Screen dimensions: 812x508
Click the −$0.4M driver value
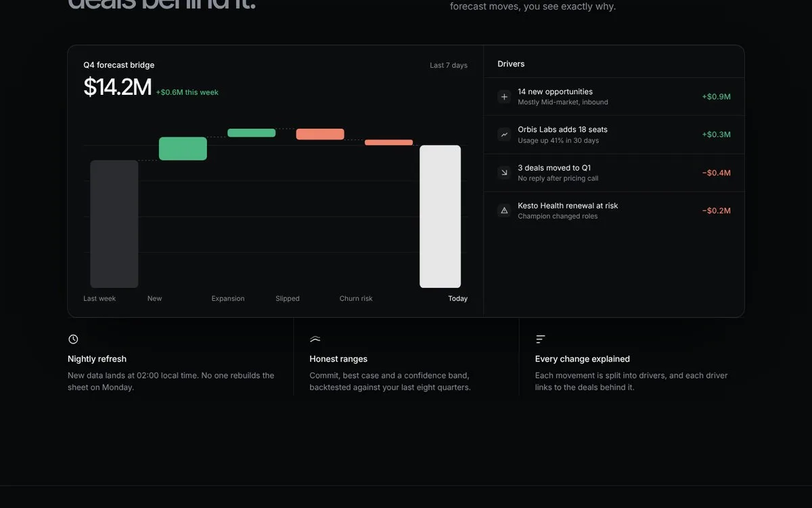(x=716, y=173)
